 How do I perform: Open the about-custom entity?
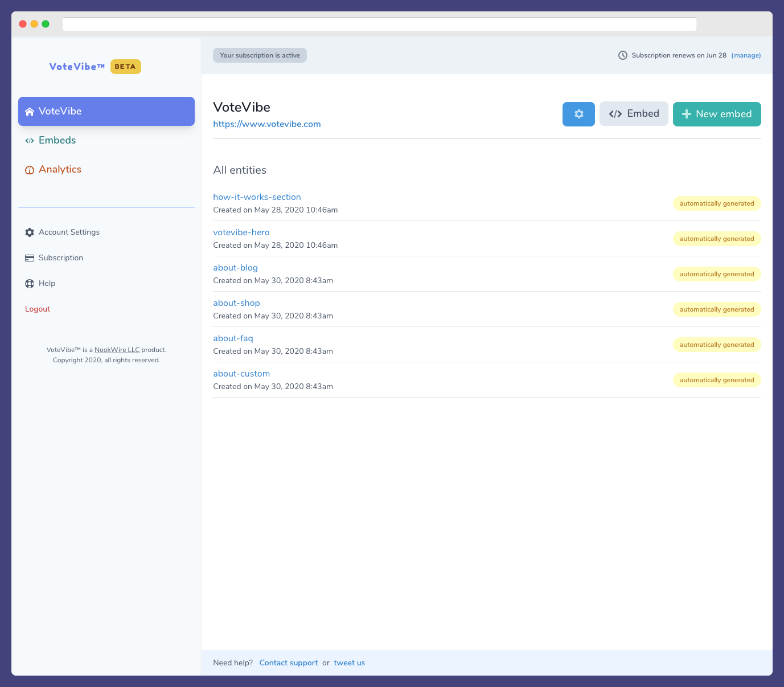click(x=241, y=374)
